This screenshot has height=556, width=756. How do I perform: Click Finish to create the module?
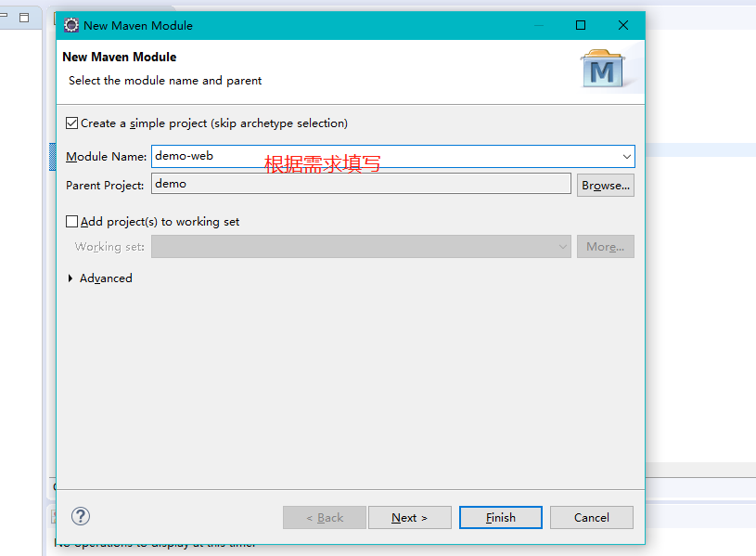[x=501, y=517]
